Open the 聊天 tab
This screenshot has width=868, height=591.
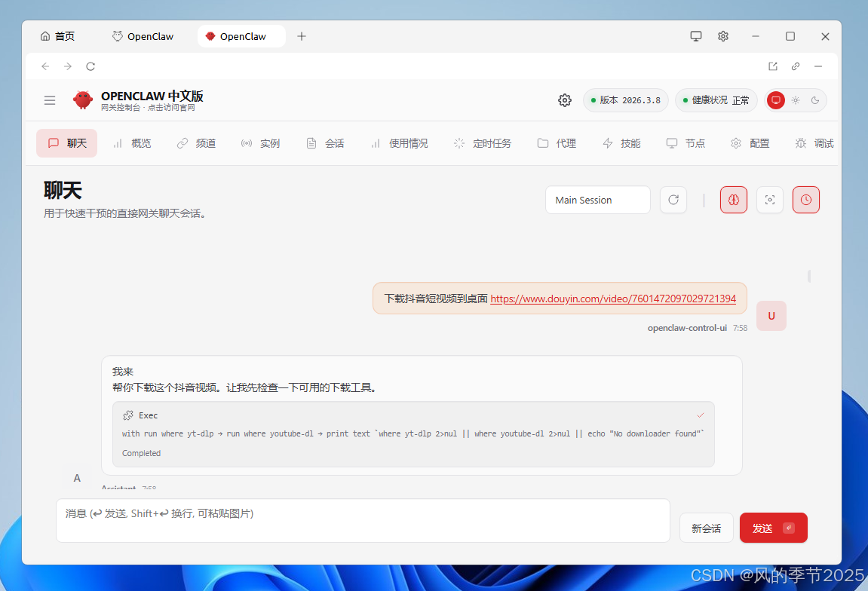point(67,143)
